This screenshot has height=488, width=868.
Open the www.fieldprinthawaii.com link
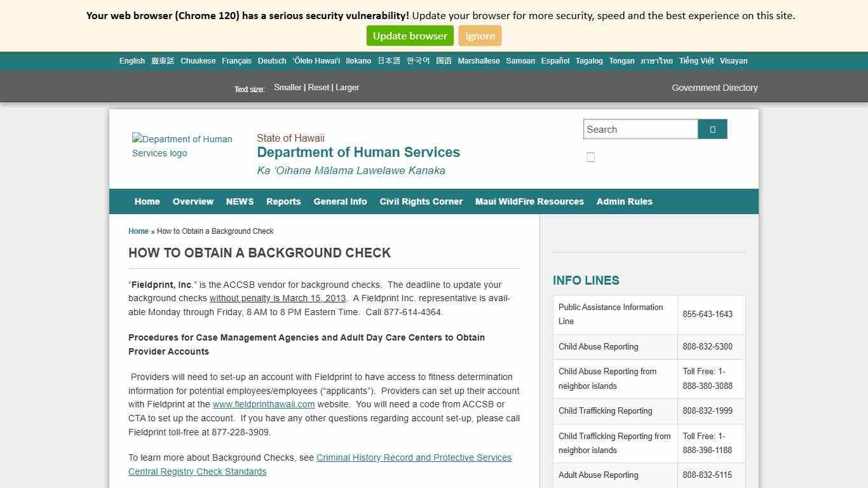pyautogui.click(x=264, y=404)
